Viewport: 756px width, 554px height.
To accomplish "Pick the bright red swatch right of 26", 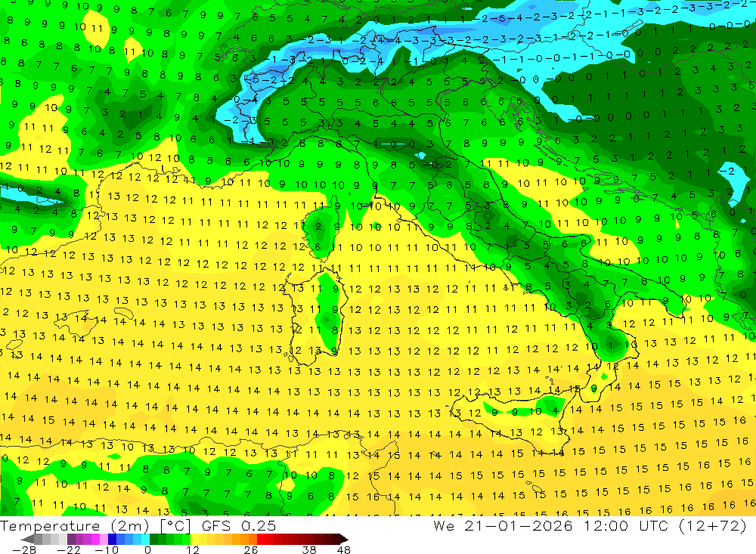I will 261,539.
